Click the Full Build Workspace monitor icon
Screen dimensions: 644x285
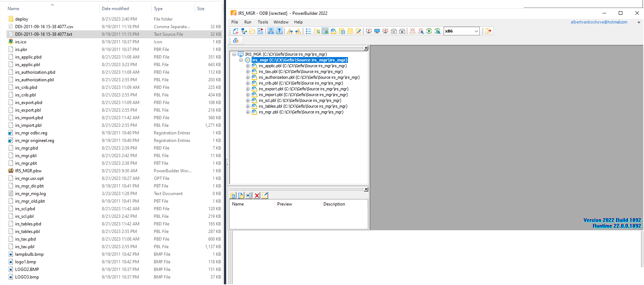click(x=377, y=31)
